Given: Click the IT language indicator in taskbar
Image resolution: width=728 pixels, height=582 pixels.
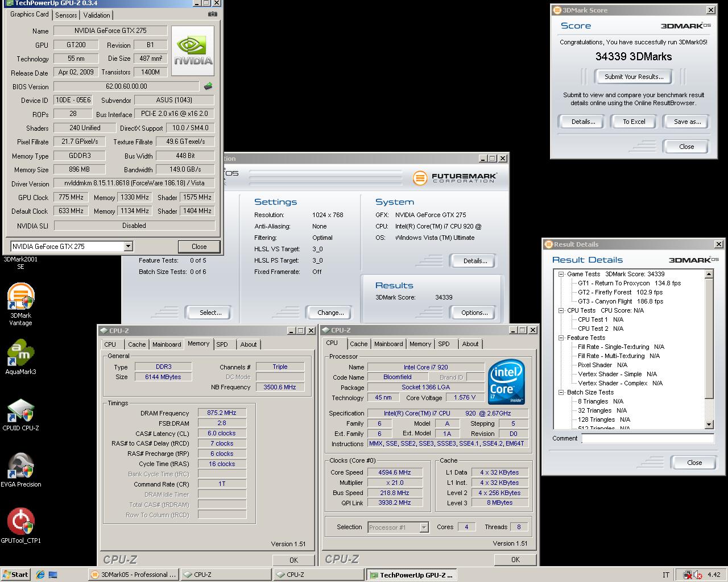Looking at the screenshot, I should coord(665,575).
